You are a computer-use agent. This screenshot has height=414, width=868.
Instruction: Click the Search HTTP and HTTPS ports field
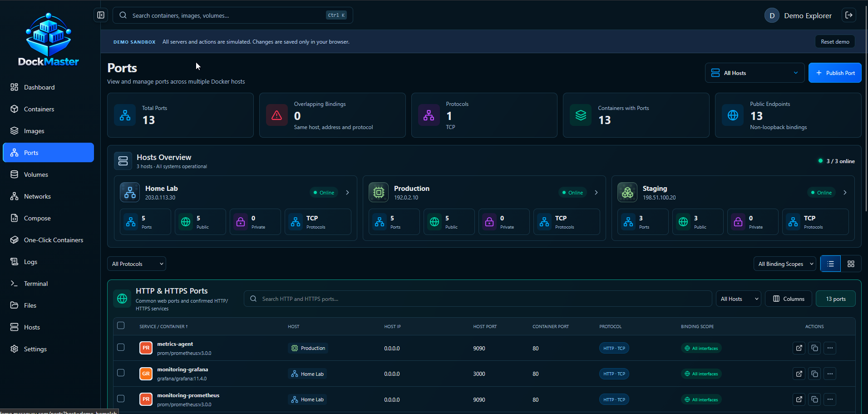(478, 299)
